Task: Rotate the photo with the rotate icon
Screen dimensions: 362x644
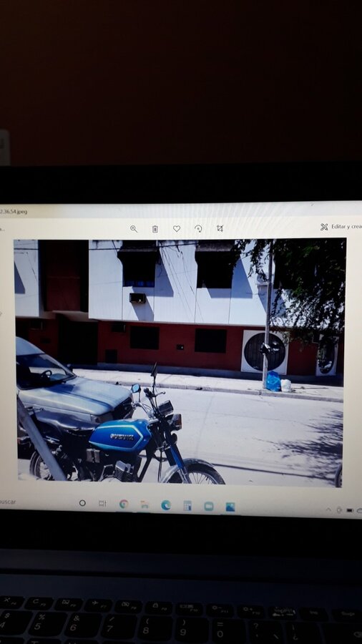Action: (198, 229)
